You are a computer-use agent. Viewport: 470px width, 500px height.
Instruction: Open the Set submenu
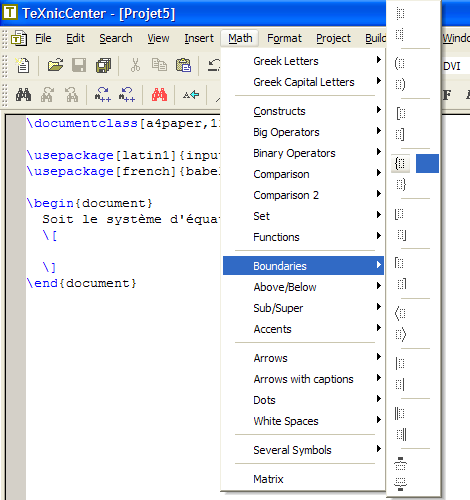pyautogui.click(x=303, y=216)
